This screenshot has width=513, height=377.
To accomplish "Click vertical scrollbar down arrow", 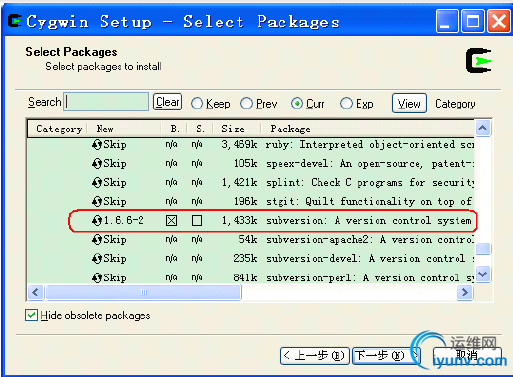I will click(x=483, y=274).
